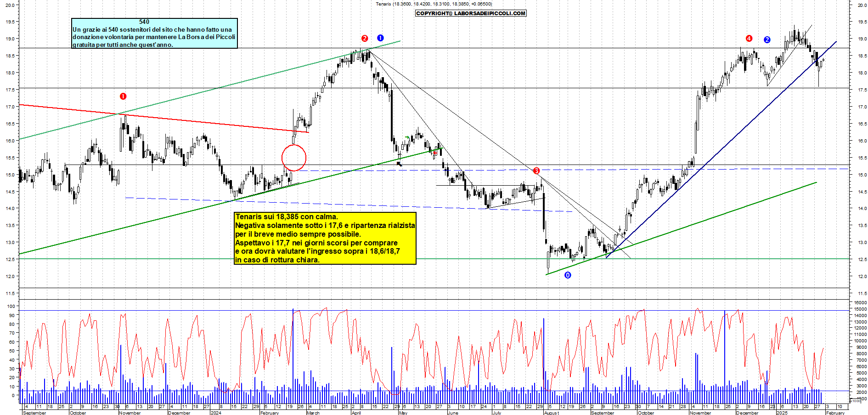Screen dimensions: 868x415
Task: Select the April label on time axis
Action: [356, 413]
